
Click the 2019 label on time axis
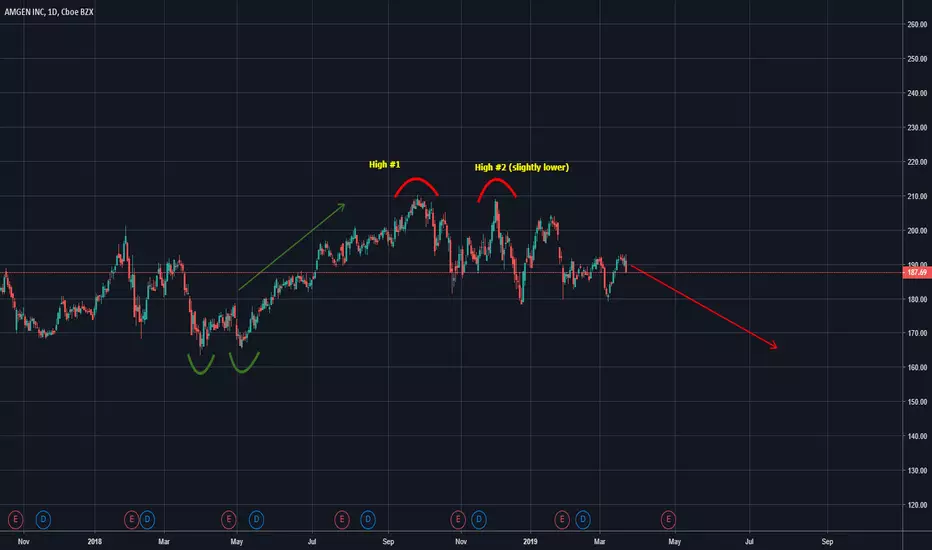pos(530,542)
